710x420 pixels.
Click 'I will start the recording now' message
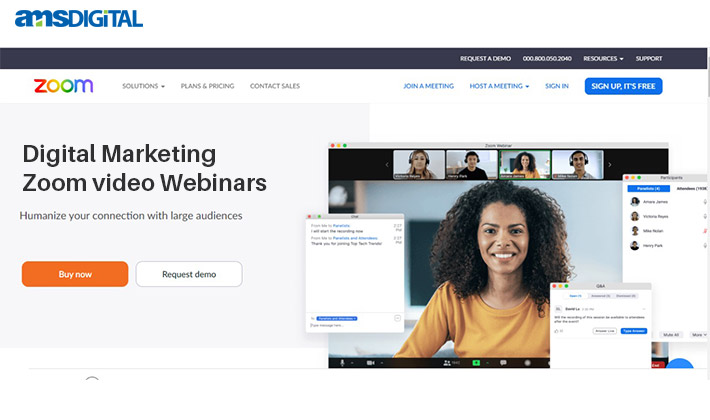click(x=337, y=231)
